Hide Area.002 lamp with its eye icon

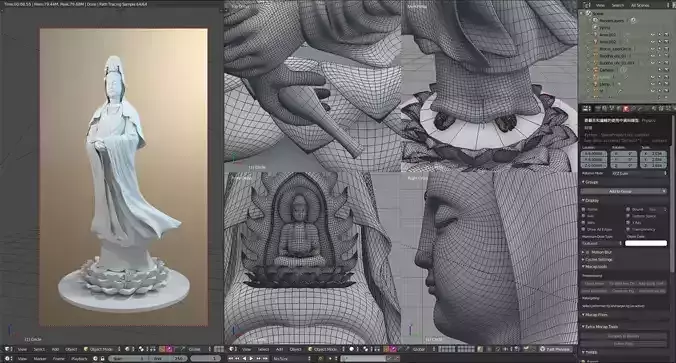click(x=652, y=41)
